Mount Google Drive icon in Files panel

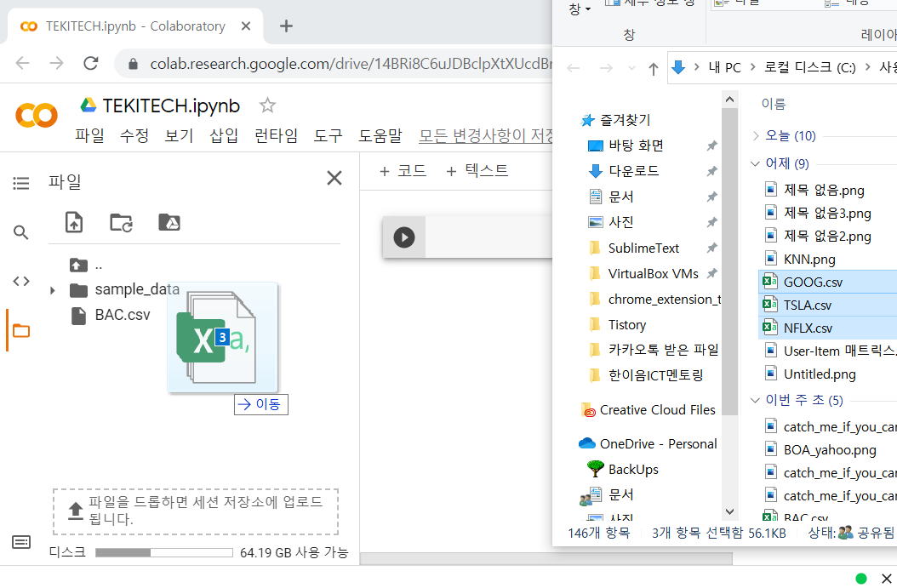tap(169, 222)
